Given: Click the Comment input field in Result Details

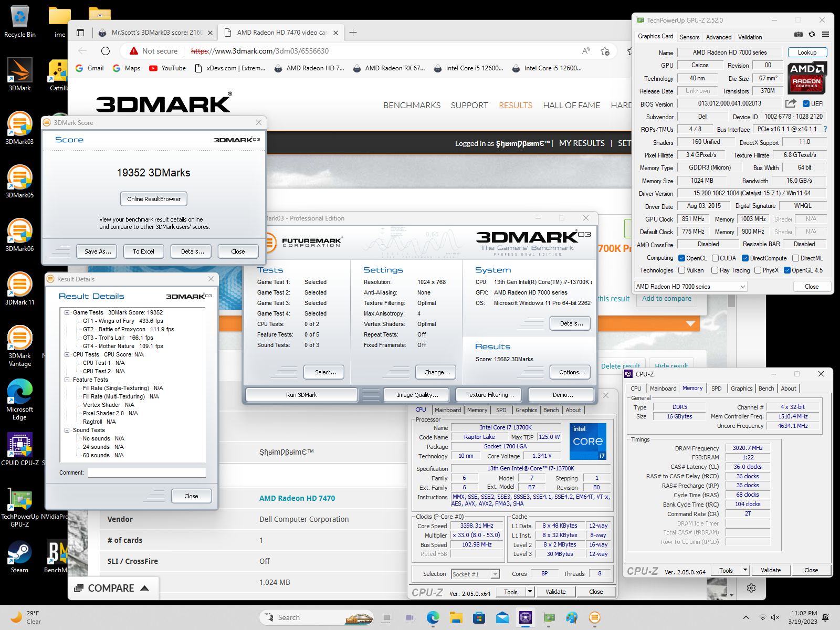Looking at the screenshot, I should coord(146,472).
